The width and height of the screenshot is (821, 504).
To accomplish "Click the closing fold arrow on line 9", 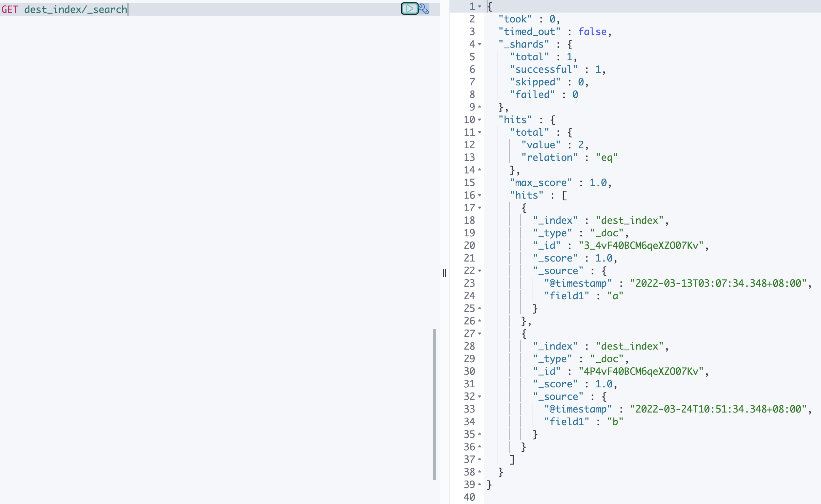I will (480, 107).
